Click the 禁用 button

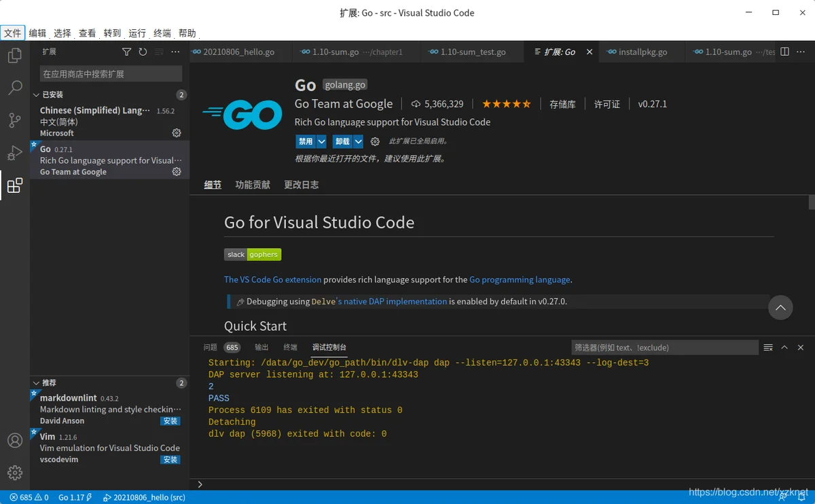306,141
